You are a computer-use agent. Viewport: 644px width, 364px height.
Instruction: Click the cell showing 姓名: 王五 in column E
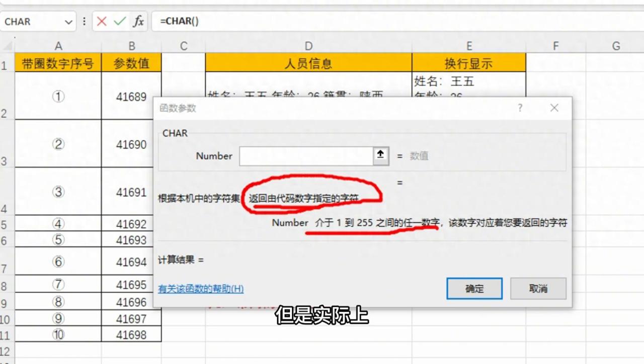(469, 84)
